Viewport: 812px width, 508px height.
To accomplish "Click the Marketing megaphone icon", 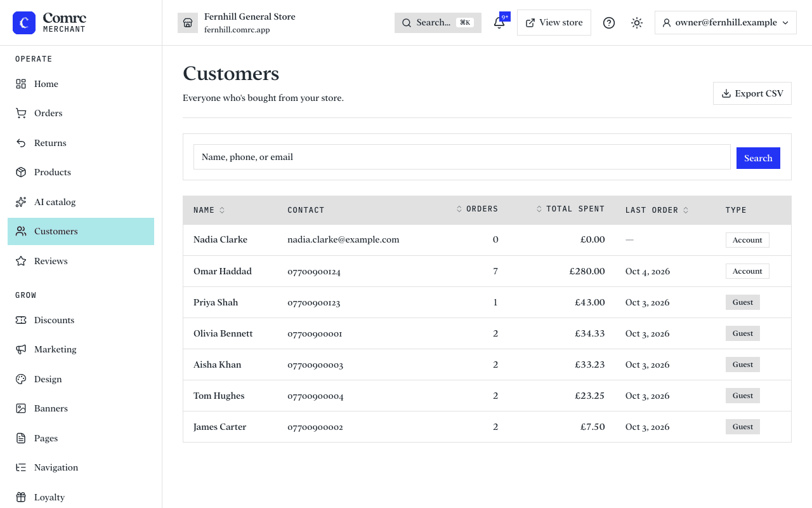I will 21,349.
